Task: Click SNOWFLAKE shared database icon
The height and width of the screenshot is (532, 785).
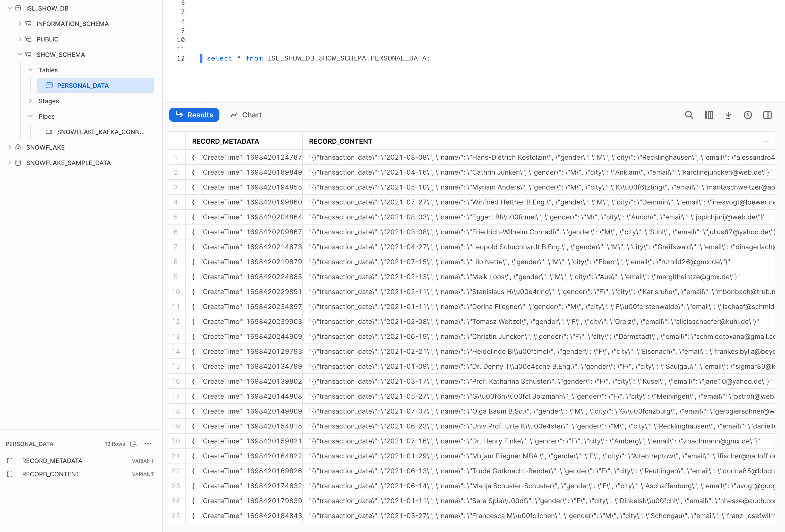Action: pos(18,147)
